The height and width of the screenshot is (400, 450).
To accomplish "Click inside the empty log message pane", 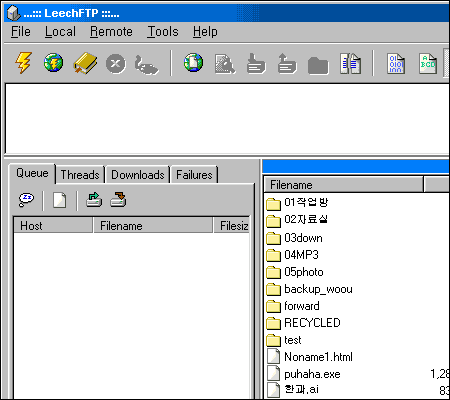I will click(227, 119).
